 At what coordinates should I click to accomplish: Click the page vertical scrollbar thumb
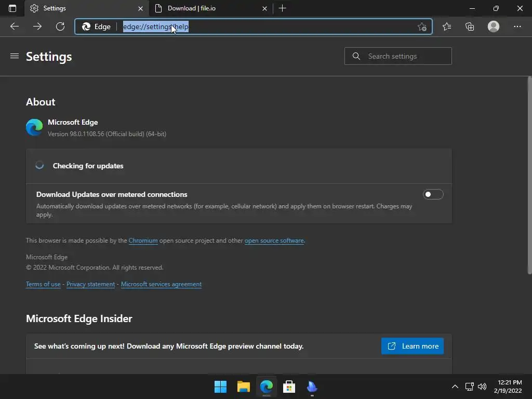(x=529, y=176)
